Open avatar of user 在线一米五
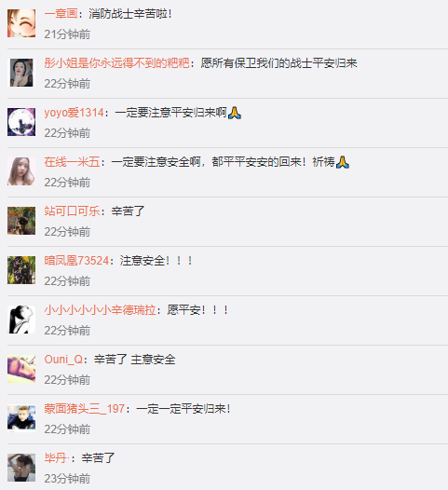The width and height of the screenshot is (448, 490). 21,171
